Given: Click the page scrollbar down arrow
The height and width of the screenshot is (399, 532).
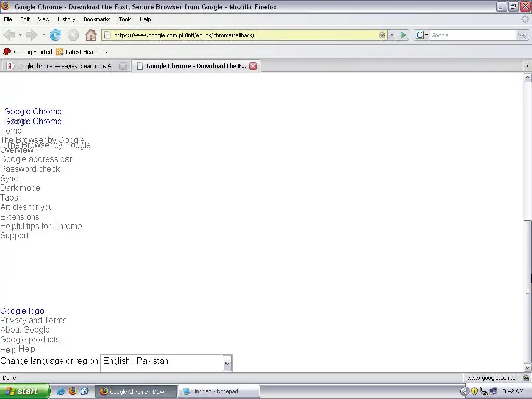Looking at the screenshot, I should pyautogui.click(x=527, y=367).
